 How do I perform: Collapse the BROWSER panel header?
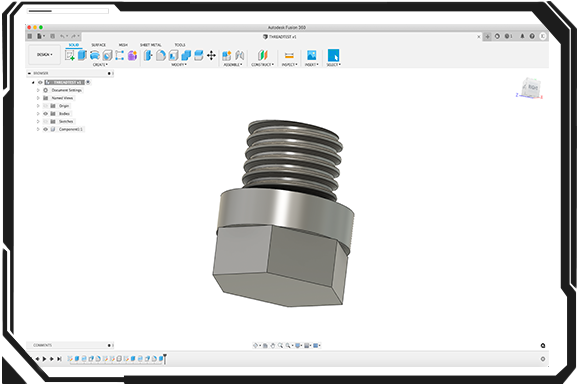[x=29, y=73]
